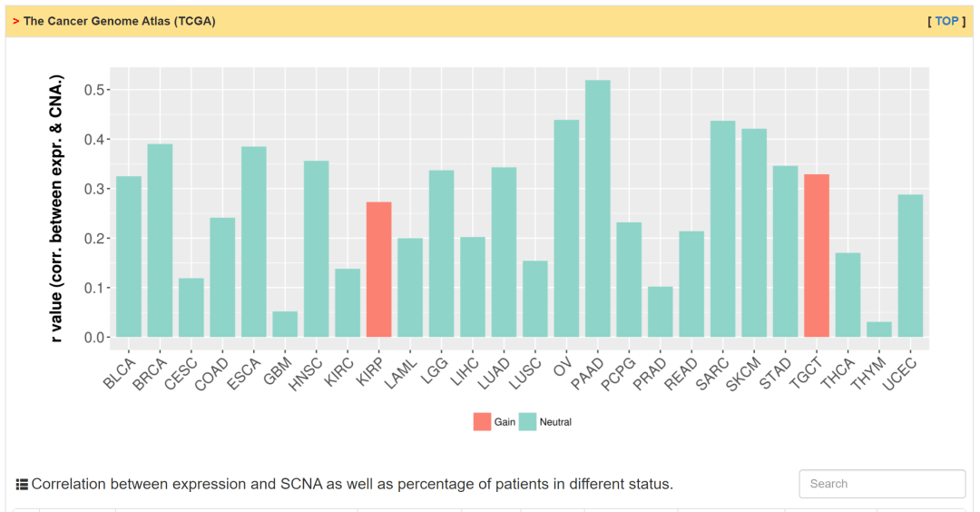Screen dimensions: 980x512
Task: Click the UCEC bar
Action: point(910,266)
